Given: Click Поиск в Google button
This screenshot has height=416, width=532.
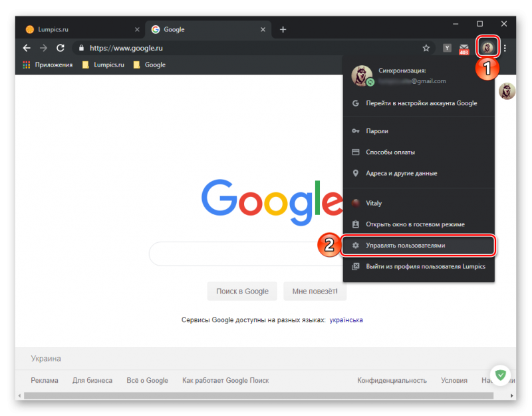Looking at the screenshot, I should [242, 291].
